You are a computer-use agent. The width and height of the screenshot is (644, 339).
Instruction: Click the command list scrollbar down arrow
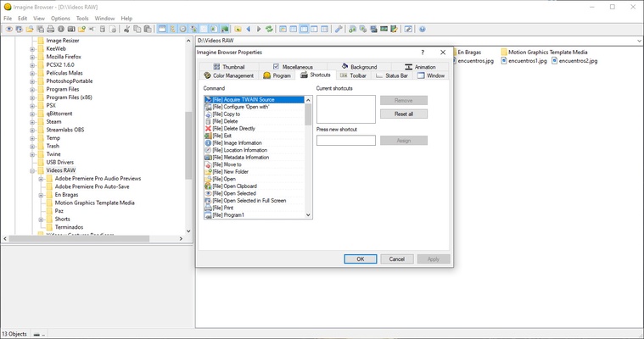point(308,216)
